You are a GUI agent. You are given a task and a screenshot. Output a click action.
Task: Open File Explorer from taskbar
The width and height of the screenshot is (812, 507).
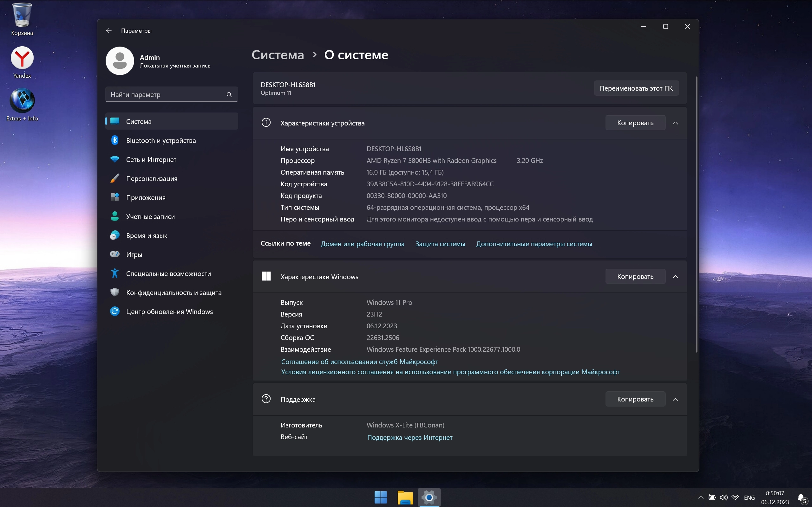pos(405,497)
